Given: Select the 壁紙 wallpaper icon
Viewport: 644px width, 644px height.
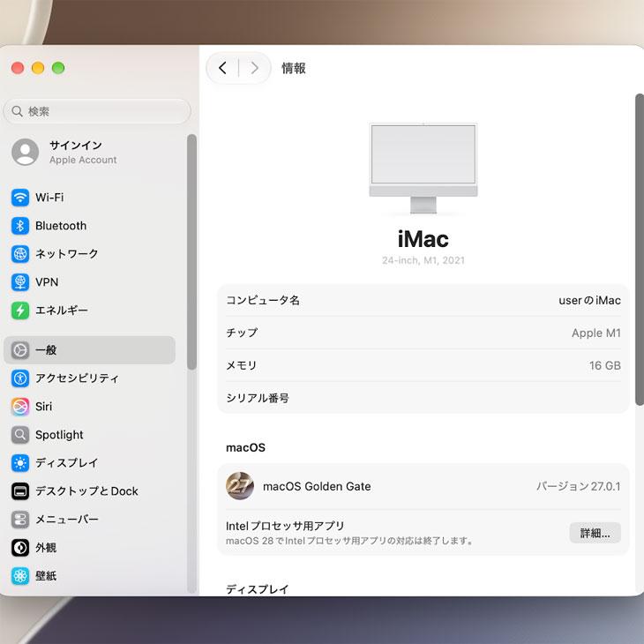Looking at the screenshot, I should tap(20, 576).
